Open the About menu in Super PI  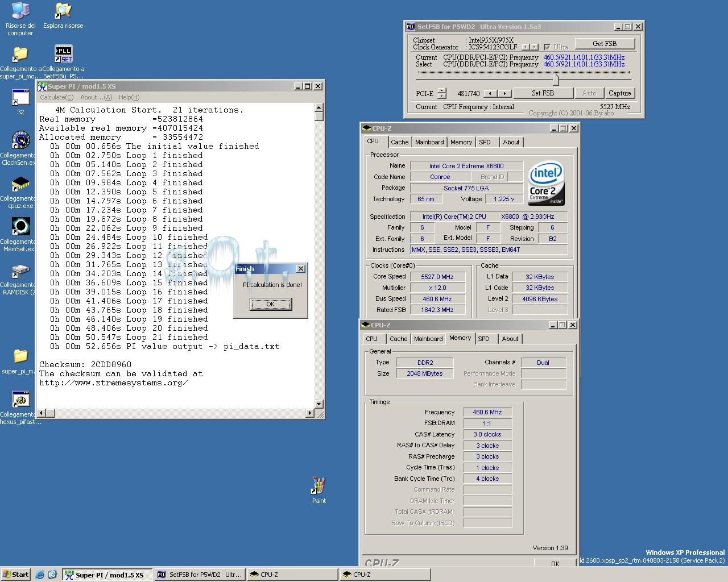pyautogui.click(x=96, y=97)
